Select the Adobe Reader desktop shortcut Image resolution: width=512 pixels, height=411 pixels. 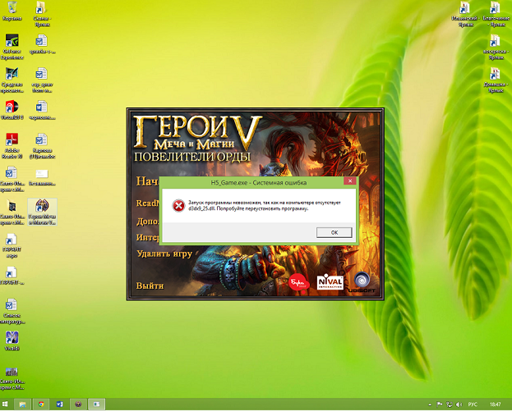(x=12, y=146)
